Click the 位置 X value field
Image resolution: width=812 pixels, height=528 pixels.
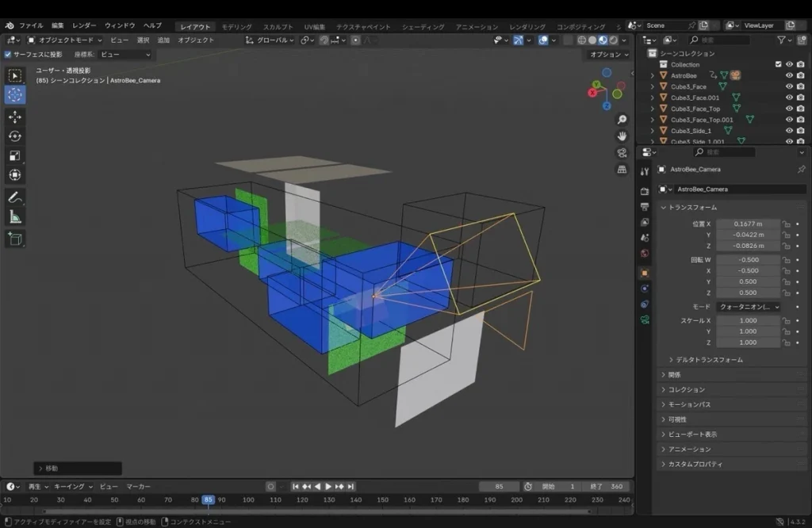point(748,224)
